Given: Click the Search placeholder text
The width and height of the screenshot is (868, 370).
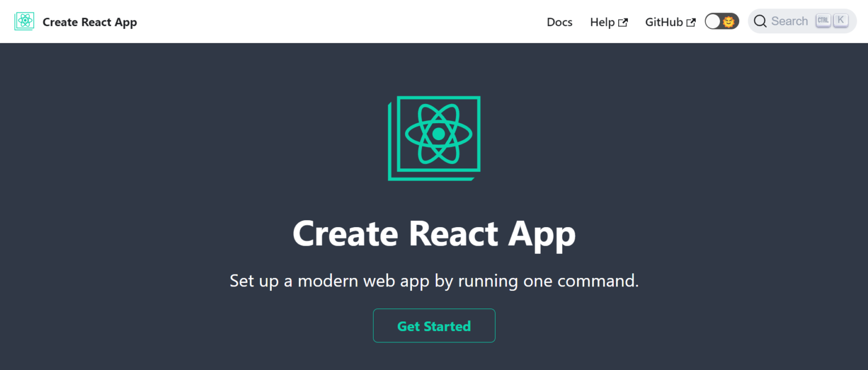Looking at the screenshot, I should tap(789, 21).
